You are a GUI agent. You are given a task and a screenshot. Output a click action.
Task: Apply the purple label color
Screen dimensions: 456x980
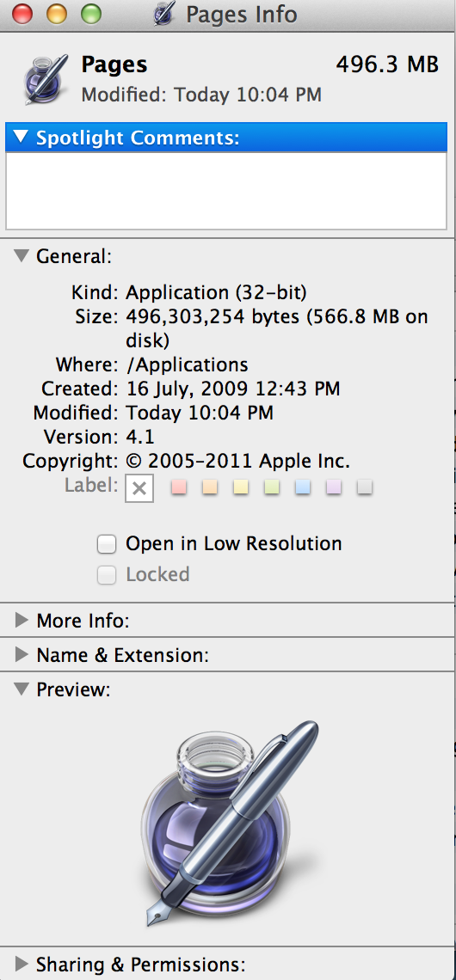pyautogui.click(x=334, y=487)
